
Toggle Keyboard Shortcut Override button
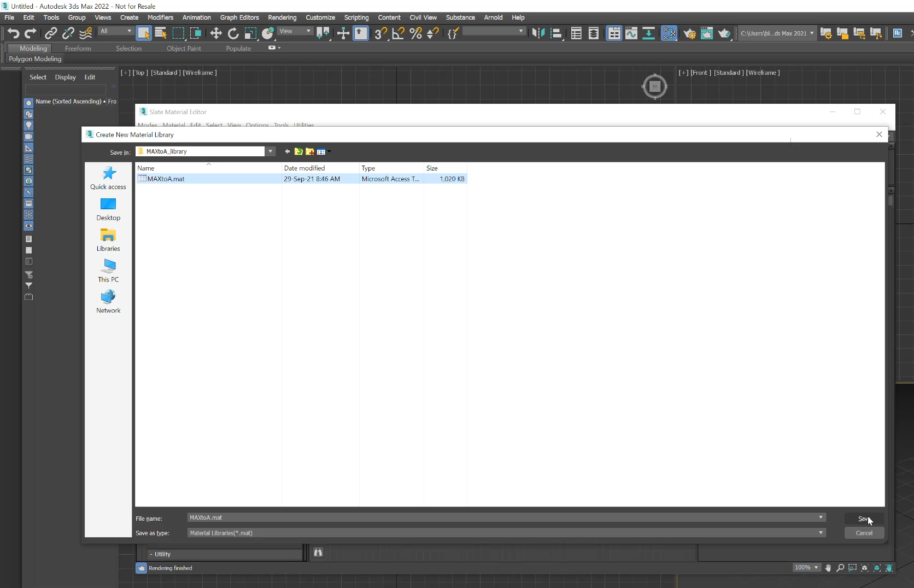[361, 33]
